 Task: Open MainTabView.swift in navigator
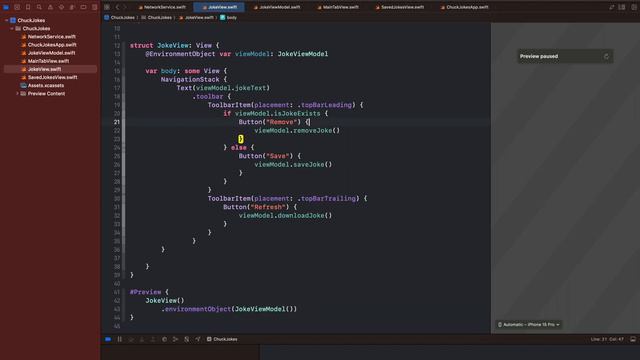48,61
